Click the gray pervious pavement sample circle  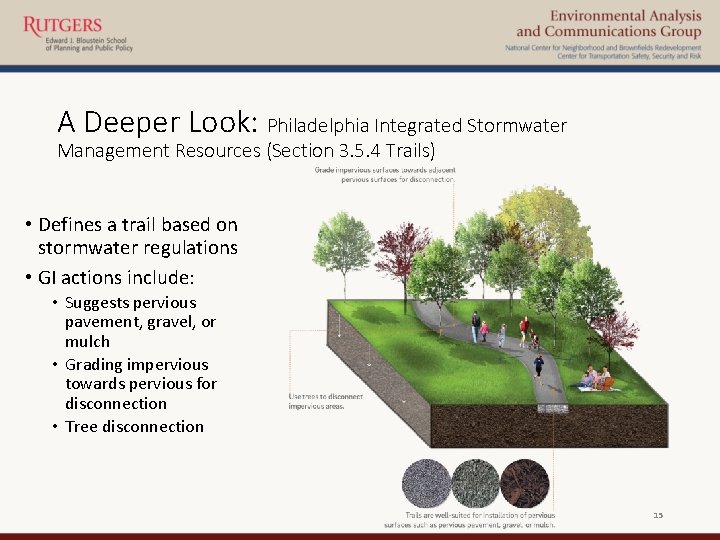click(x=426, y=483)
